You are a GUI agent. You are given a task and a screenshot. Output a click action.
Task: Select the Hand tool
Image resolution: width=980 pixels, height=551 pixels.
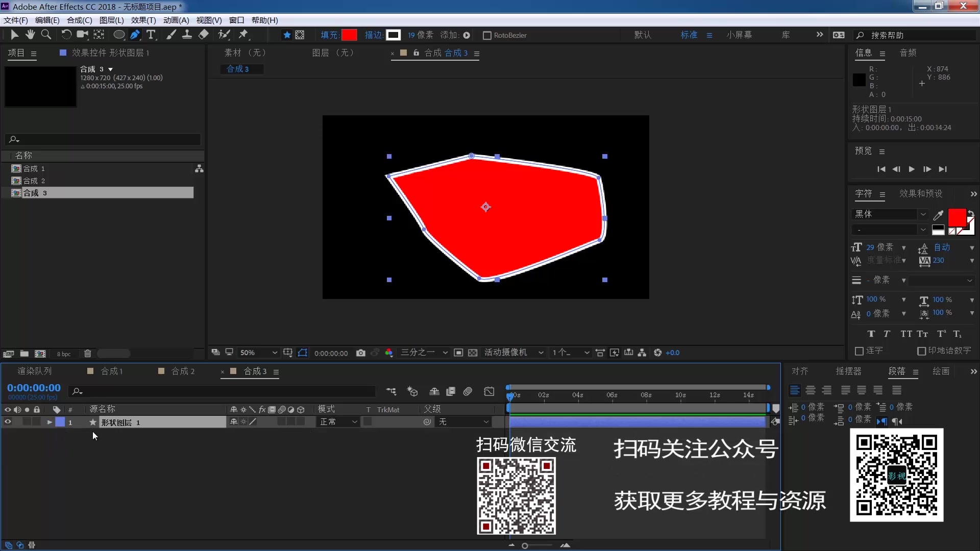coord(30,35)
